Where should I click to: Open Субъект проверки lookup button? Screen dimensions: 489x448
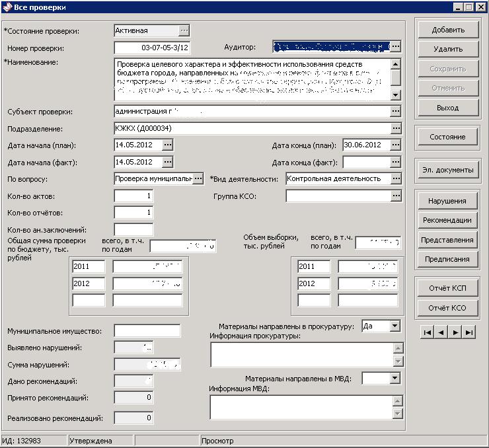395,111
